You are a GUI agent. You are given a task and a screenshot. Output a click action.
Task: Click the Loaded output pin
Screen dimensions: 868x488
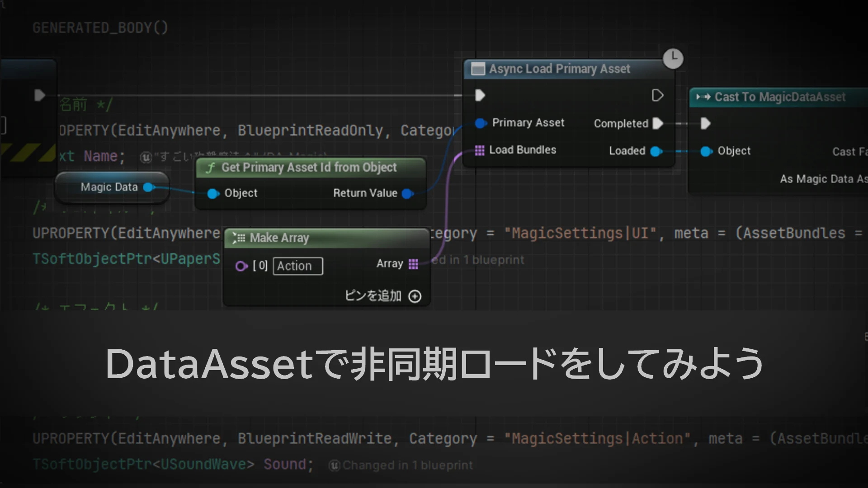656,151
